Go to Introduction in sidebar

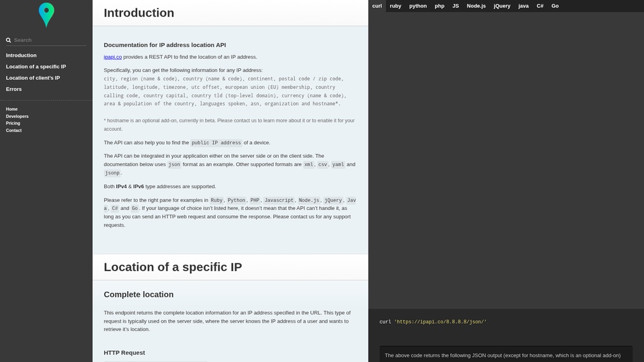(x=21, y=55)
